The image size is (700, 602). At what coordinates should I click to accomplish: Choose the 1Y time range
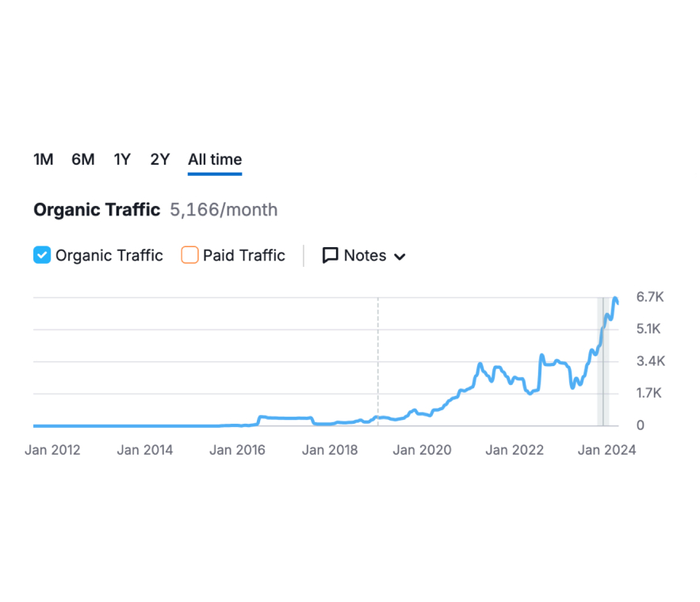tap(122, 159)
